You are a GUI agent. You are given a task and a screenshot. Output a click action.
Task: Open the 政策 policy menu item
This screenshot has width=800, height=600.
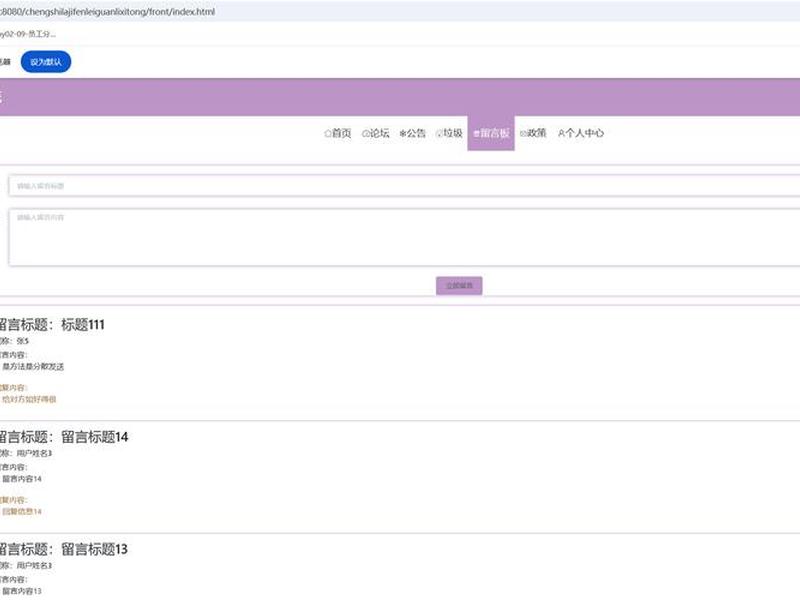tap(533, 133)
